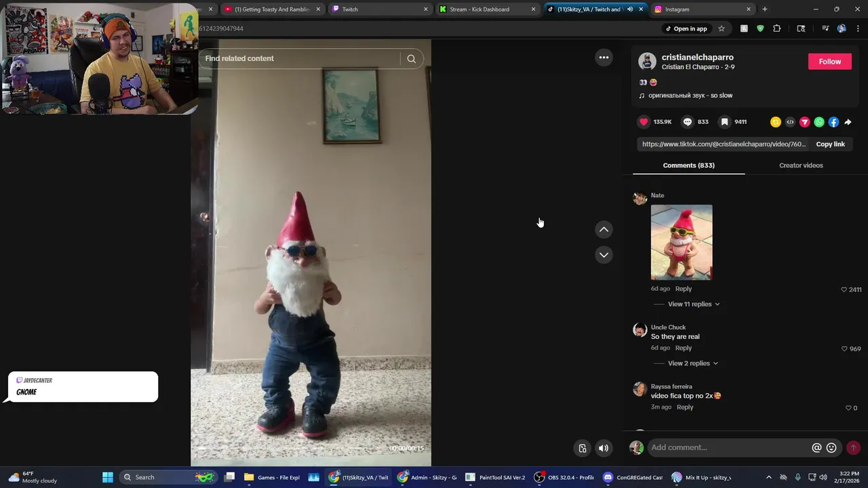Open the search-tabs icon in browser toolbar
This screenshot has width=868, height=488.
pos(801,28)
